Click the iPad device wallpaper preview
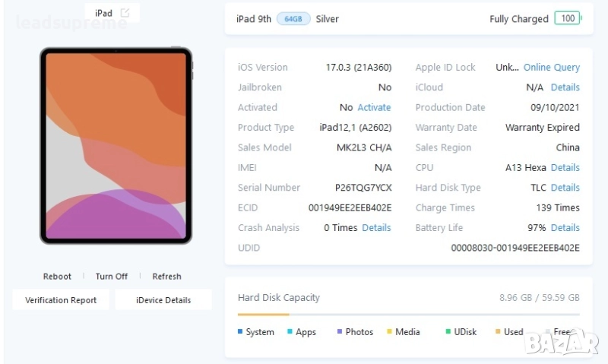 [x=116, y=146]
